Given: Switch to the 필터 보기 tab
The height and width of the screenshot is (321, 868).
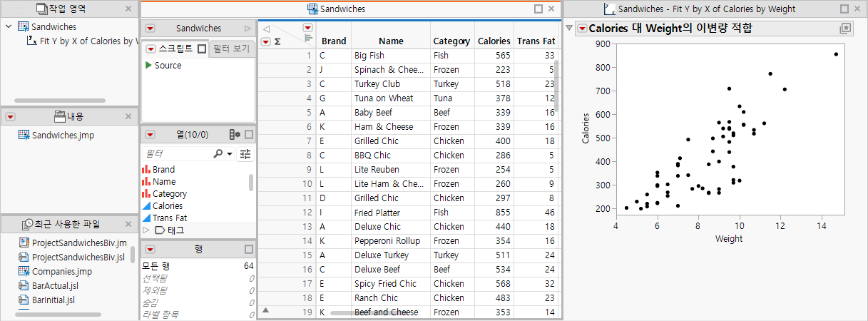Looking at the screenshot, I should (231, 49).
